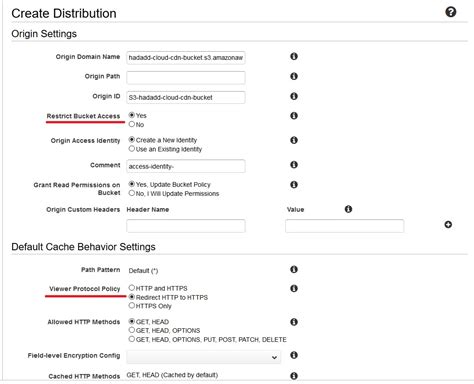
Task: Click the 'Viewer Protocol Policy' label
Action: [x=85, y=289]
